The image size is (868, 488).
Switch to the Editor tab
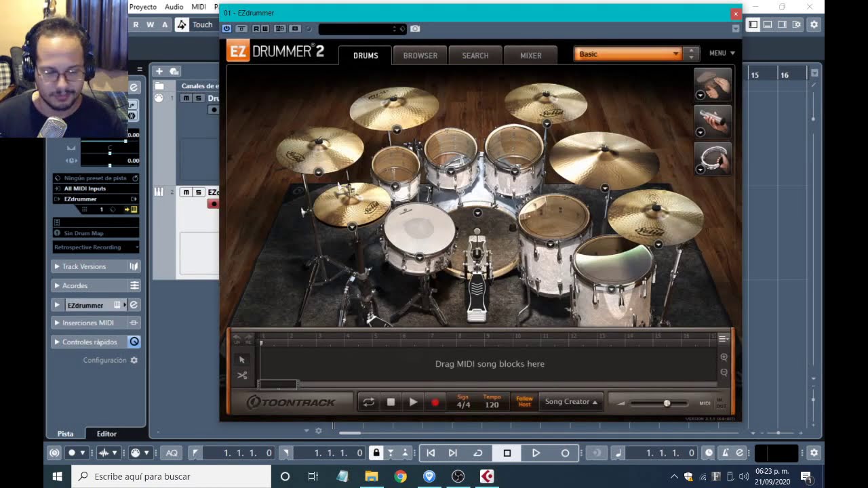tap(106, 434)
